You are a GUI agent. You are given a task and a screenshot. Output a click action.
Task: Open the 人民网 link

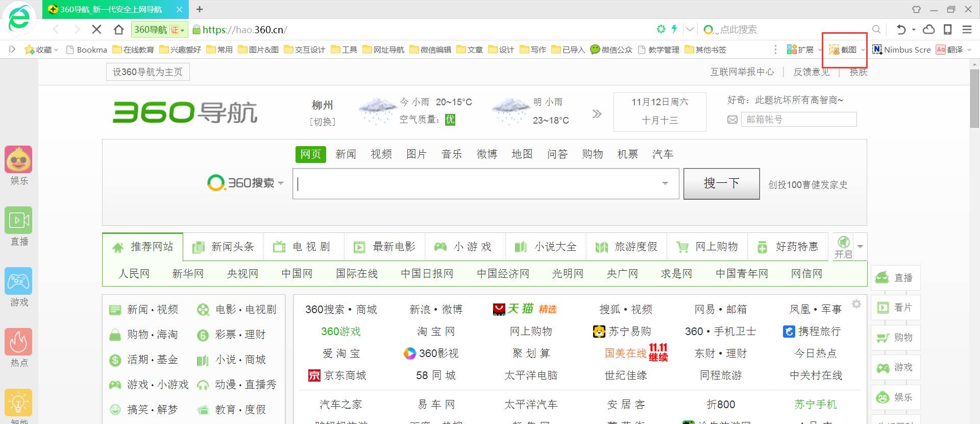tap(134, 274)
